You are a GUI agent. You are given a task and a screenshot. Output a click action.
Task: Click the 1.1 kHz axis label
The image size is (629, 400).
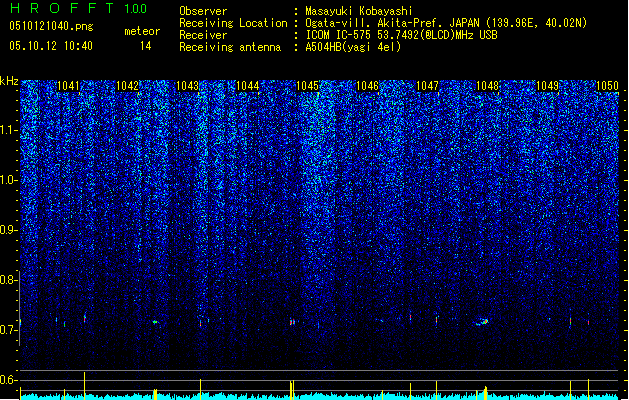pos(9,130)
